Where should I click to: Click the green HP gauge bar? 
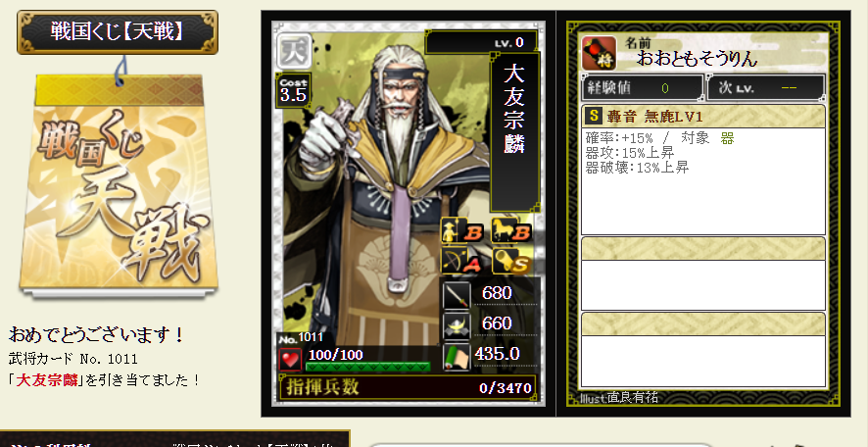(x=368, y=367)
